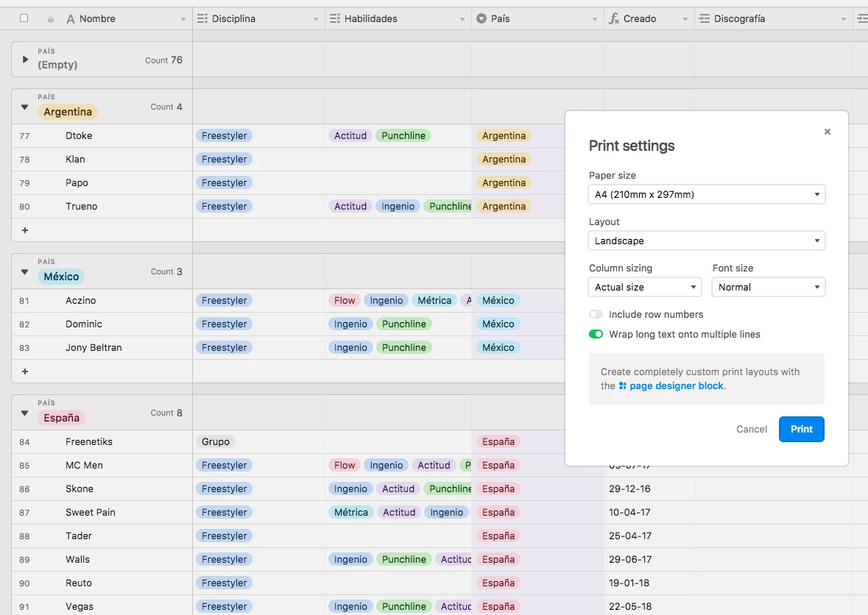This screenshot has height=615, width=868.
Task: Open the Discografía column menu arrow
Action: [x=844, y=19]
